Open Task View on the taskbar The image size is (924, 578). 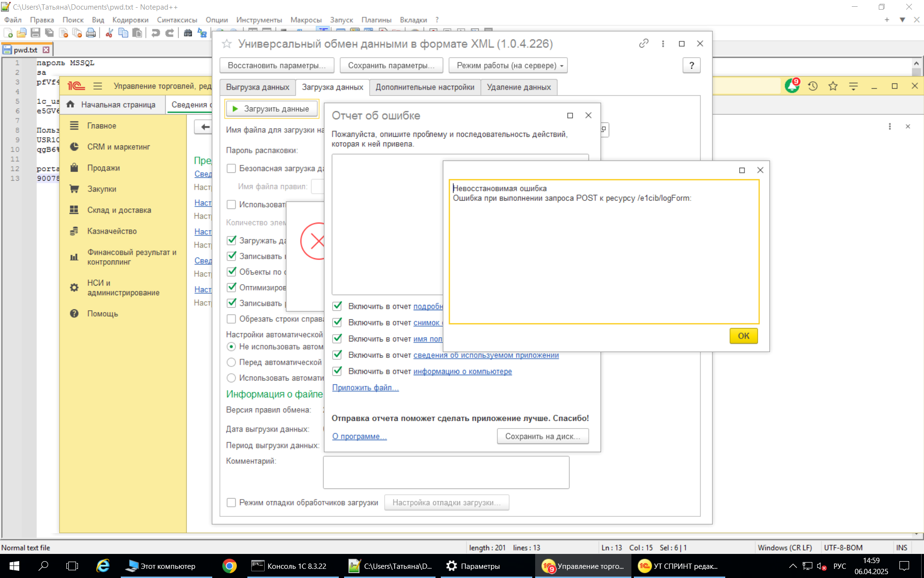[x=72, y=566]
